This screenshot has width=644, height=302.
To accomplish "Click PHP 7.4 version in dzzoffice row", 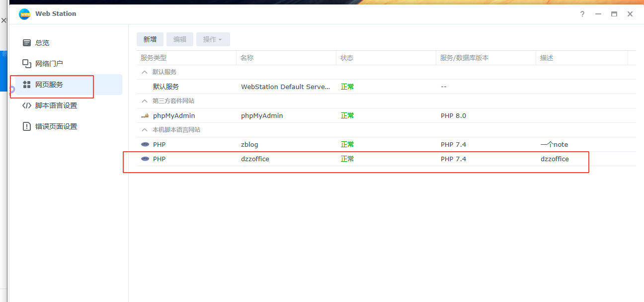I will pyautogui.click(x=453, y=159).
